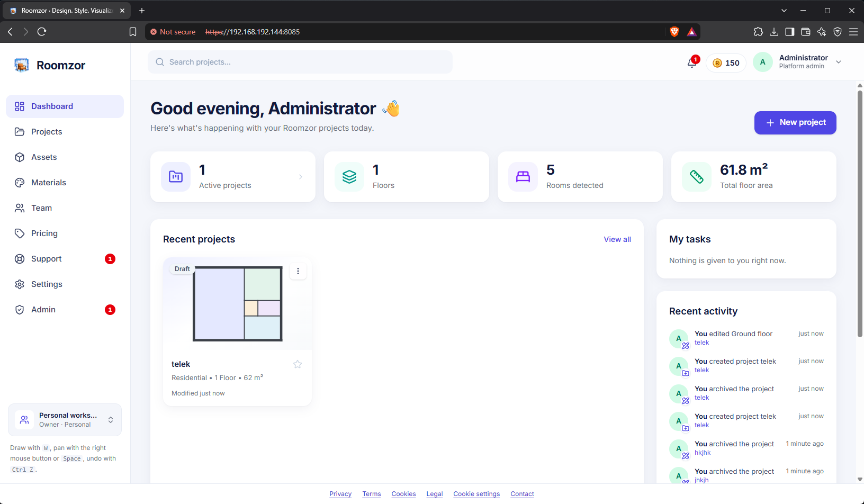Click the Active projects folder icon
The image size is (864, 504).
click(x=176, y=177)
